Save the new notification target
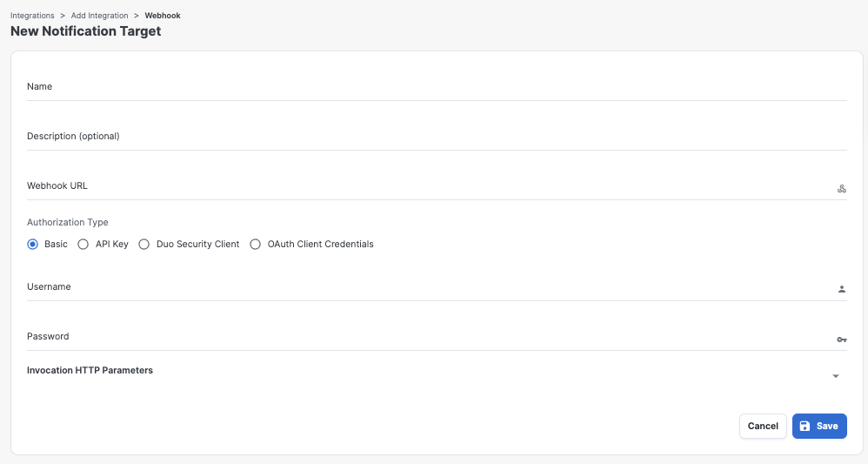 click(819, 426)
